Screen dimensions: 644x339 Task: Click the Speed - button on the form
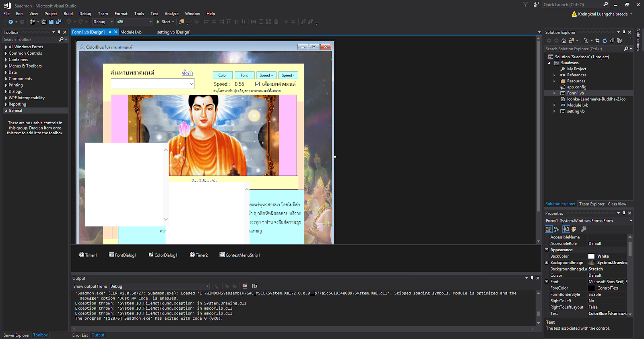click(x=288, y=75)
